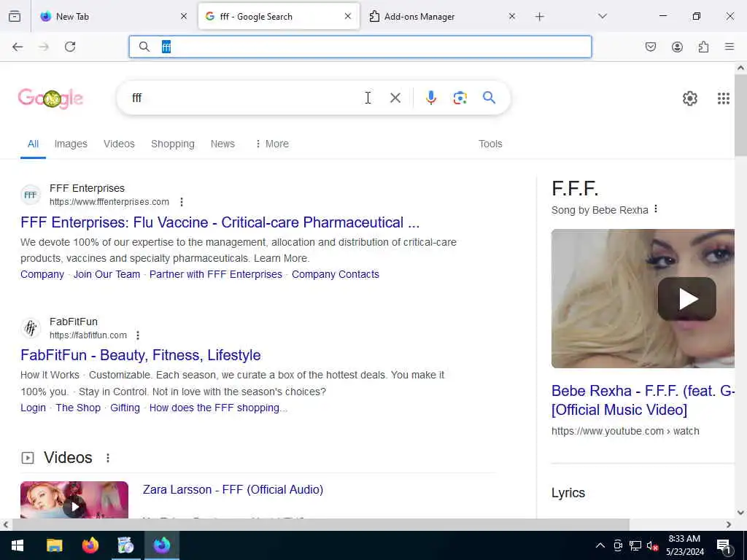This screenshot has width=747, height=560.
Task: Click the FabFitFun site favicon
Action: [x=31, y=328]
